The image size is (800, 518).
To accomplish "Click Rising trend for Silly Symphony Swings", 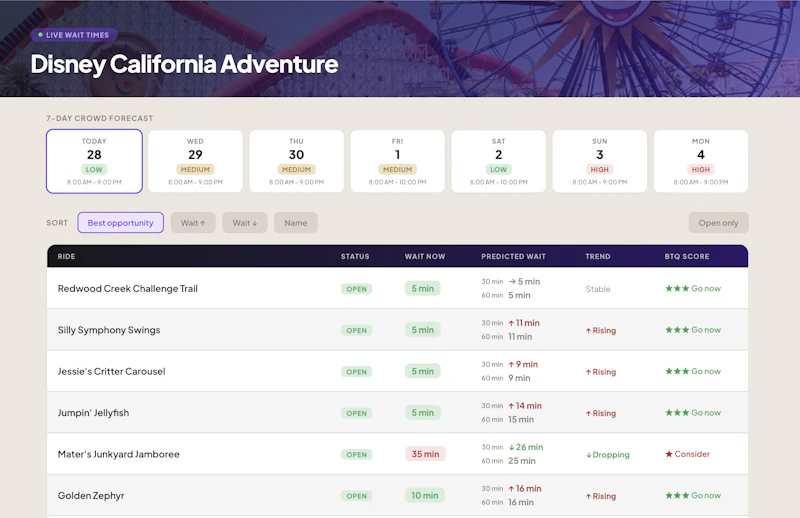I will (601, 330).
